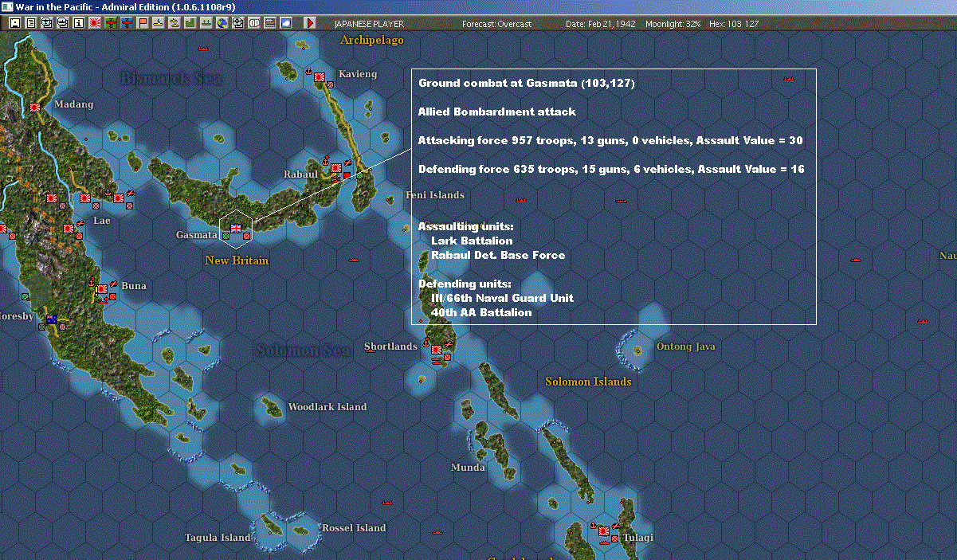This screenshot has height=560, width=957.
Task: Select the red plane on green background icon
Action: click(x=111, y=23)
